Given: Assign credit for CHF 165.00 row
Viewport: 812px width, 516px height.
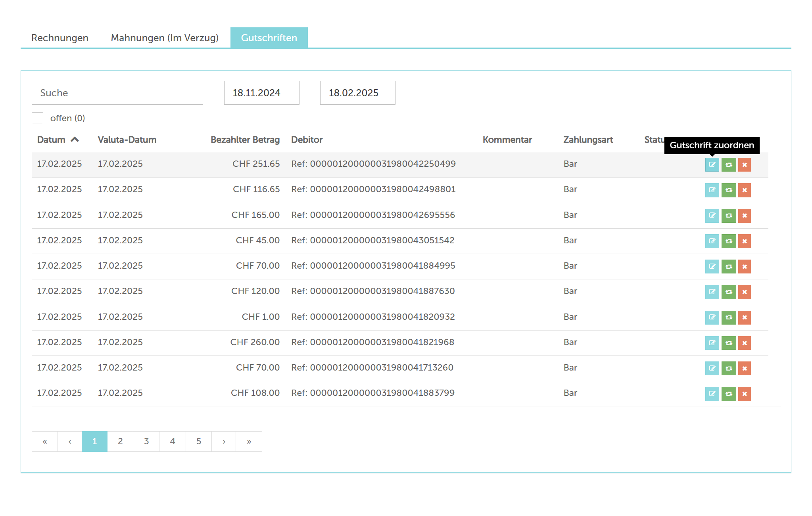Looking at the screenshot, I should click(712, 216).
